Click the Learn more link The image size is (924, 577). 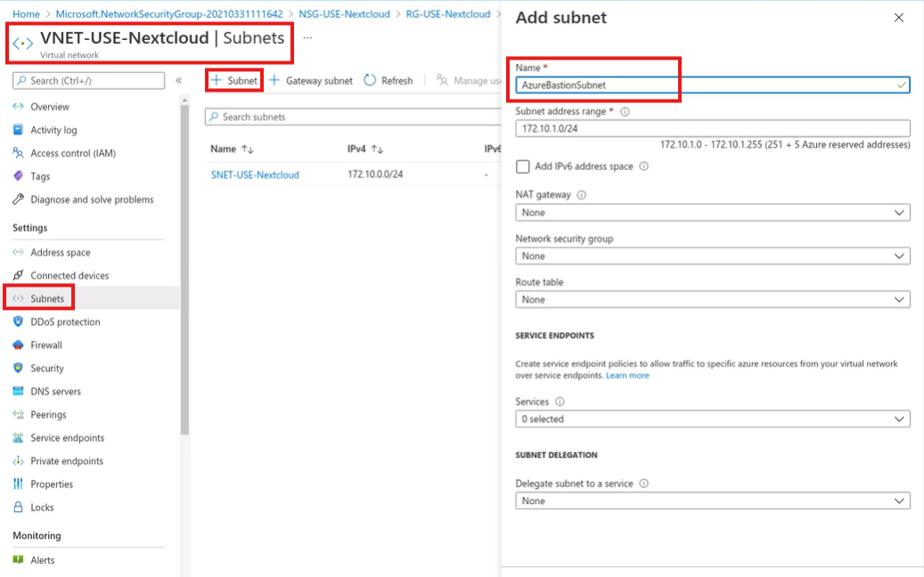[627, 375]
